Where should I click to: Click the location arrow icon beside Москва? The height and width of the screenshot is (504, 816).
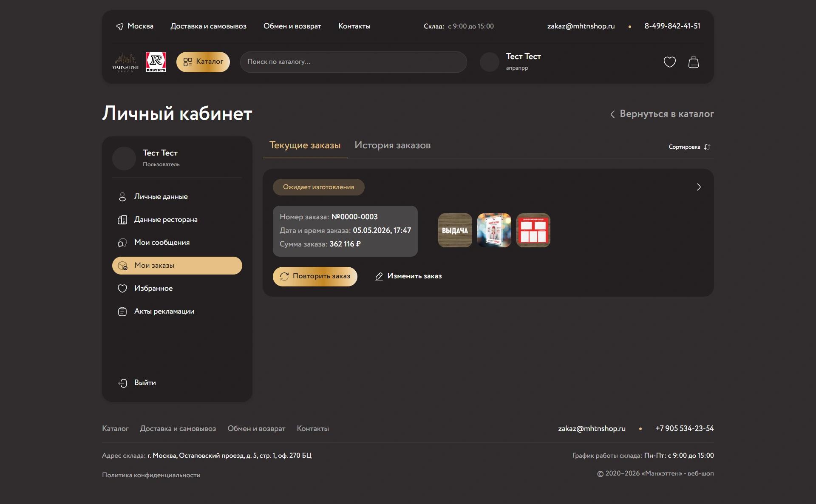click(120, 26)
